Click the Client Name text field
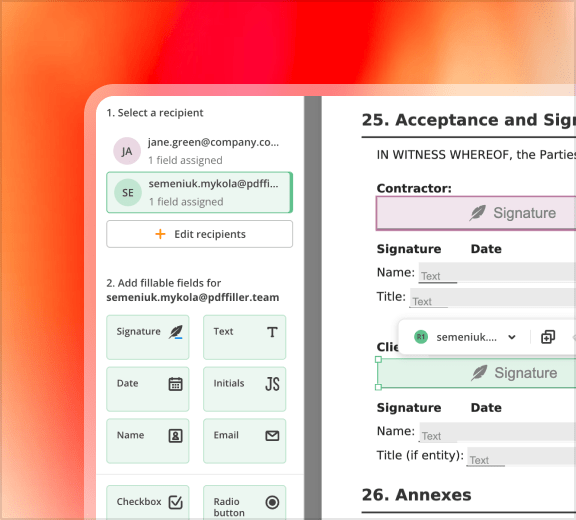This screenshot has height=520, width=576. 497,432
